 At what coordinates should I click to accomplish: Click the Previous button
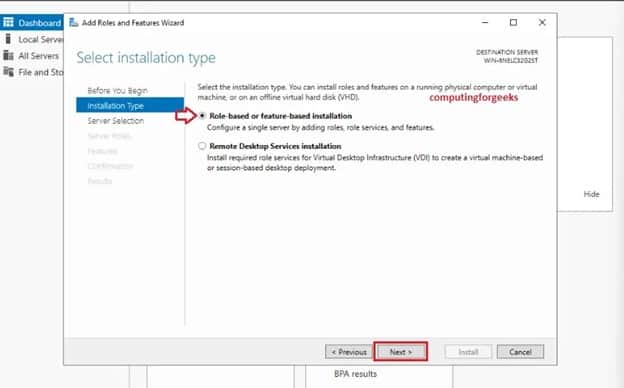[x=349, y=352]
